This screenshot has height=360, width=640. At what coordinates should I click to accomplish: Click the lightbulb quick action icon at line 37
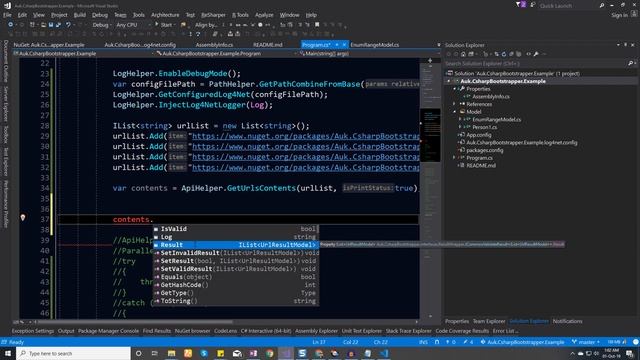tap(23, 218)
